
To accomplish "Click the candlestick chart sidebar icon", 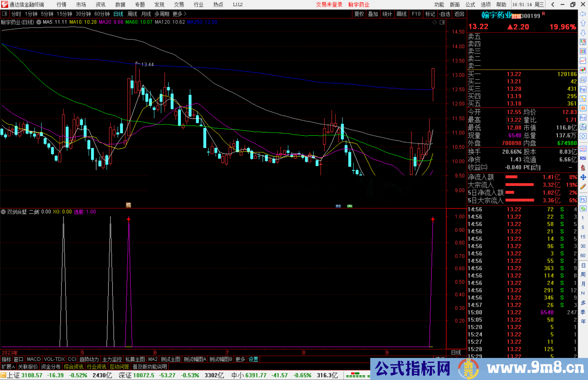I will (583, 70).
